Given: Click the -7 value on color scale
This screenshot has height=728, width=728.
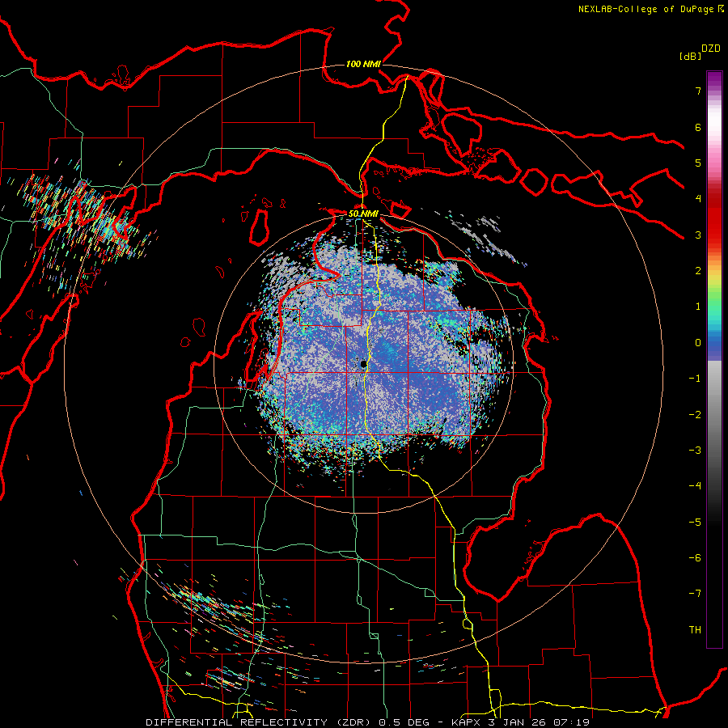Looking at the screenshot, I should click(695, 594).
